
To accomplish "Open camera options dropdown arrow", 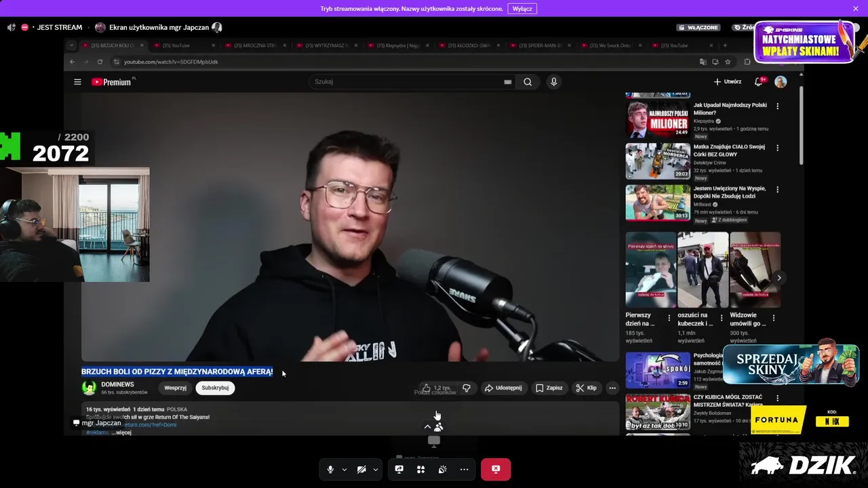I will [x=376, y=469].
